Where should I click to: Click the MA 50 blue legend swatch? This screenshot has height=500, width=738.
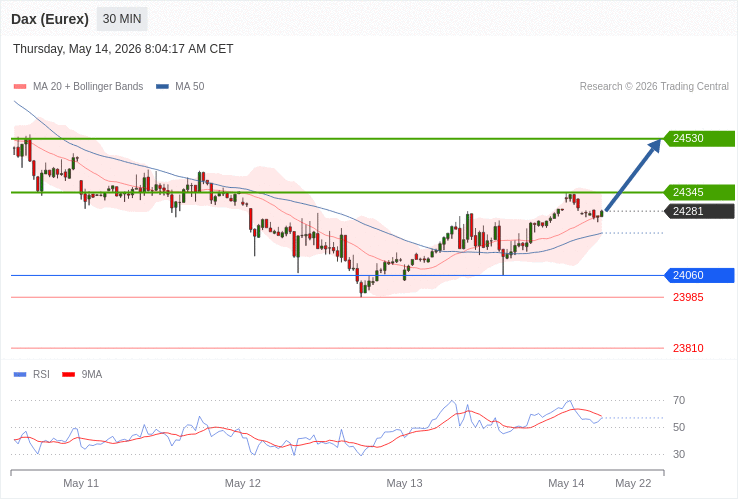[x=162, y=87]
